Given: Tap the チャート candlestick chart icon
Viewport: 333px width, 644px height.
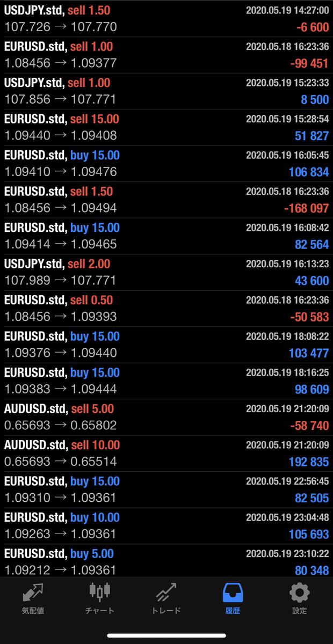Looking at the screenshot, I should point(99,591).
